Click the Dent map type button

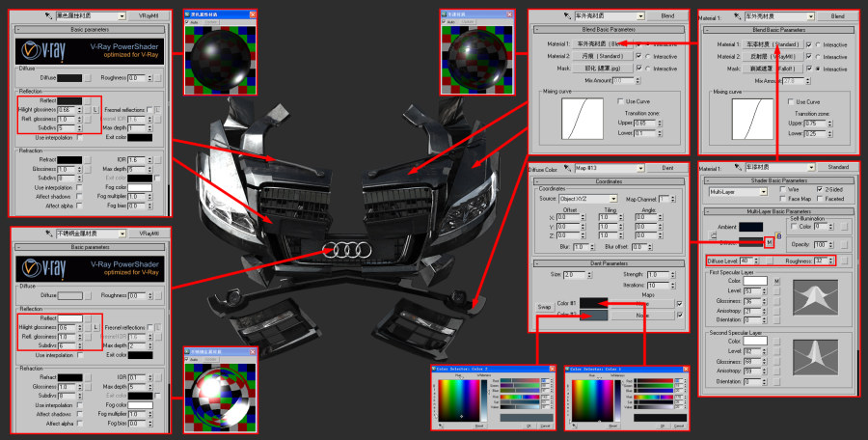click(667, 168)
